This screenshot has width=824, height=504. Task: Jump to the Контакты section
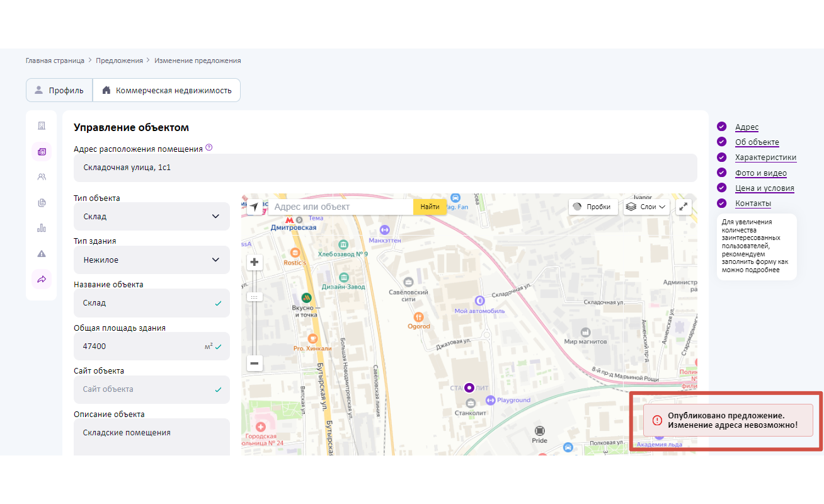coord(753,203)
